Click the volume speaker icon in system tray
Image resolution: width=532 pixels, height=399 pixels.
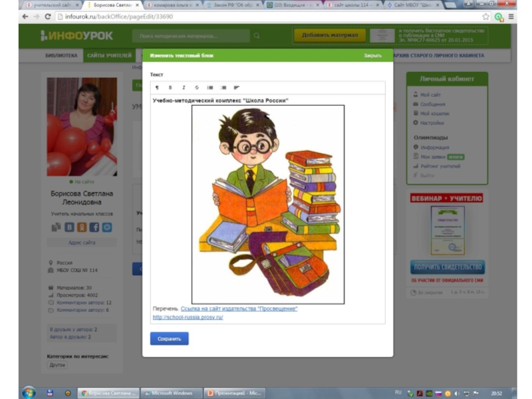coord(457,394)
